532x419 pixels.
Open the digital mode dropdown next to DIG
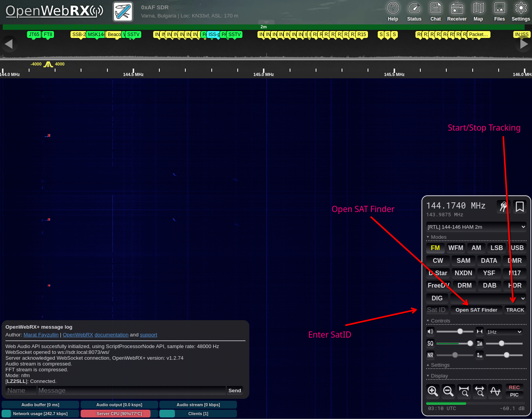click(488, 298)
